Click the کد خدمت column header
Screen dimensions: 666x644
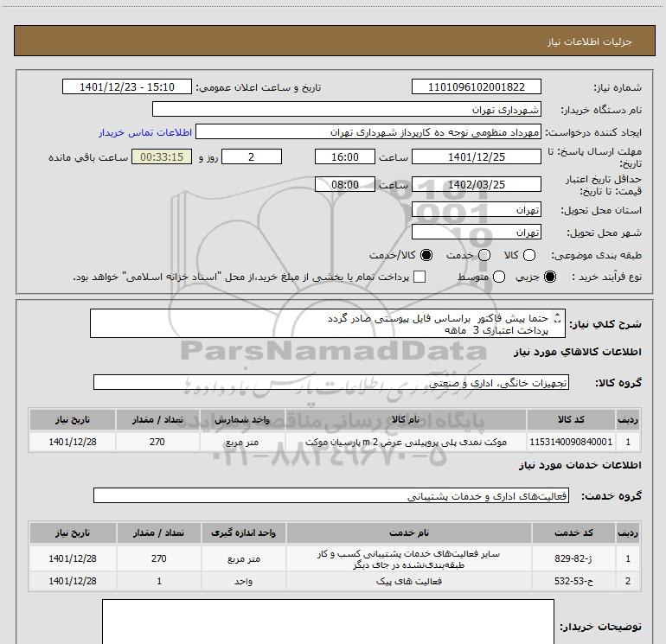[x=573, y=532]
